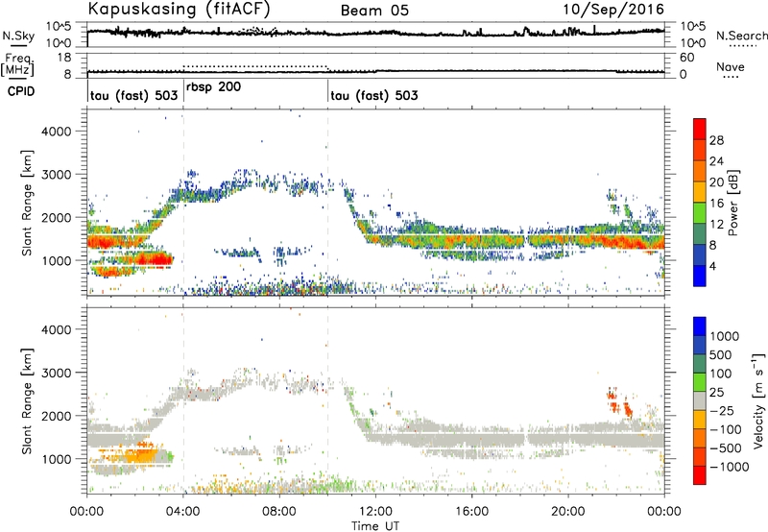Click 3000 range tick in power panel

57,175
